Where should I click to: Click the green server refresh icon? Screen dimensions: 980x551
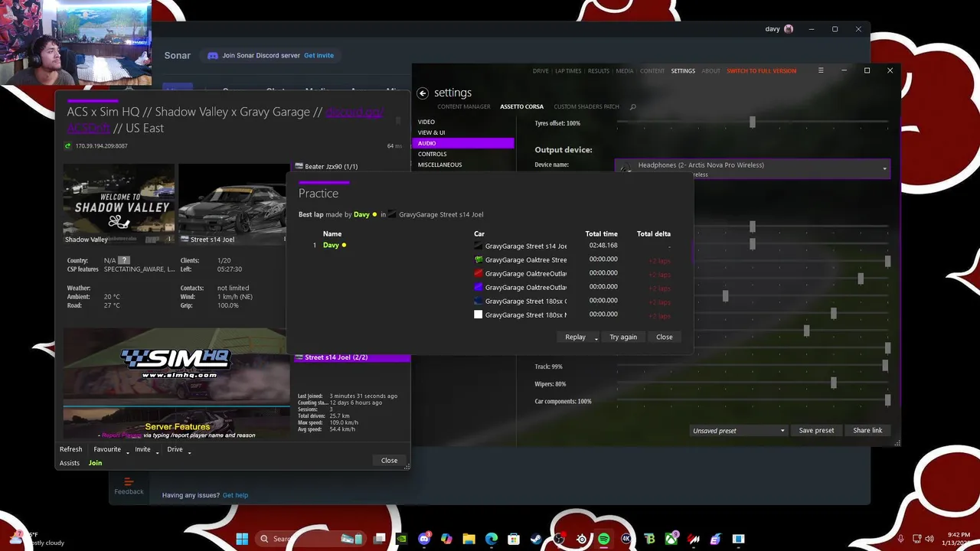coord(68,146)
